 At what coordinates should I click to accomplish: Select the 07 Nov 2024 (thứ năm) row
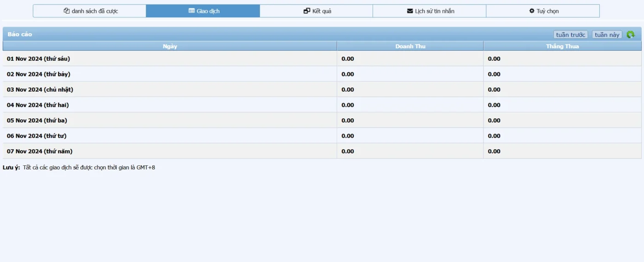[40, 151]
